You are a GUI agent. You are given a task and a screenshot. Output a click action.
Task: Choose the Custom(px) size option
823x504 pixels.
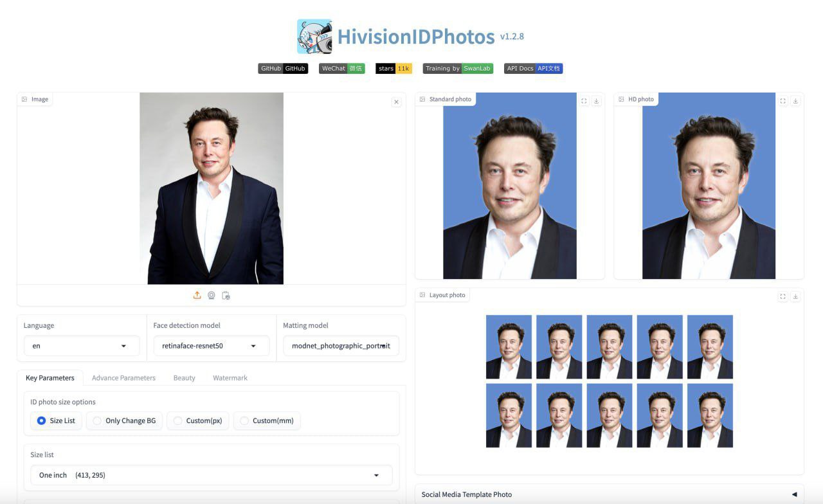click(198, 421)
